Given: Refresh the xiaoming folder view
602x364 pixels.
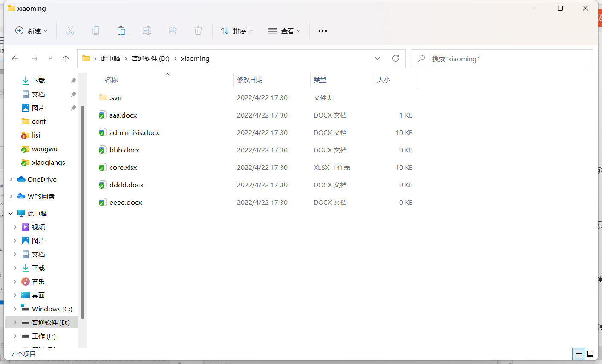Looking at the screenshot, I should [396, 58].
